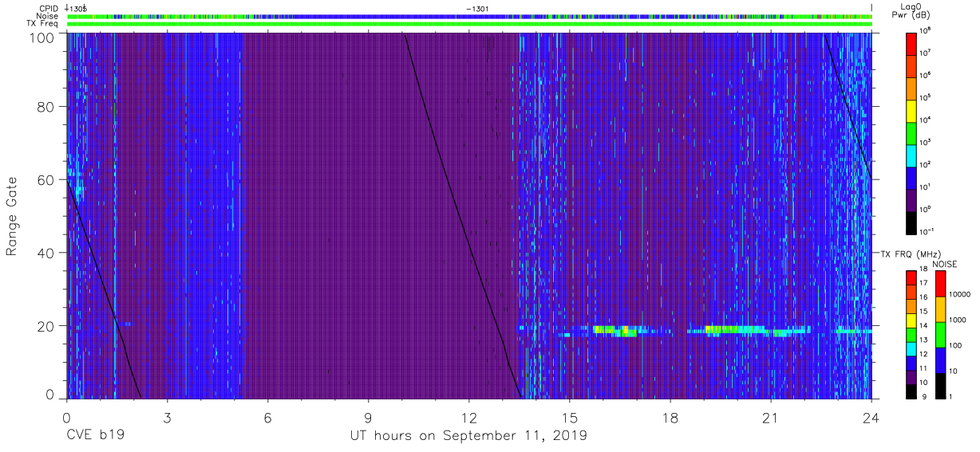Click the solid green TX Freq strip
Screen dimensions: 980x452
pyautogui.click(x=469, y=24)
